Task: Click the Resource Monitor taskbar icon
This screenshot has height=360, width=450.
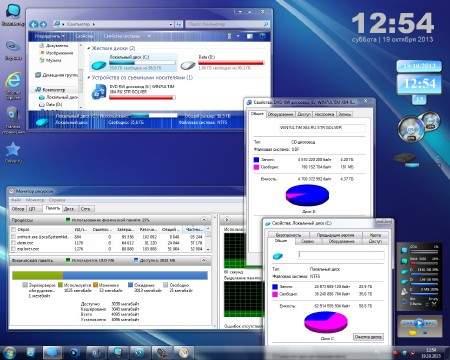Action: pyautogui.click(x=183, y=352)
